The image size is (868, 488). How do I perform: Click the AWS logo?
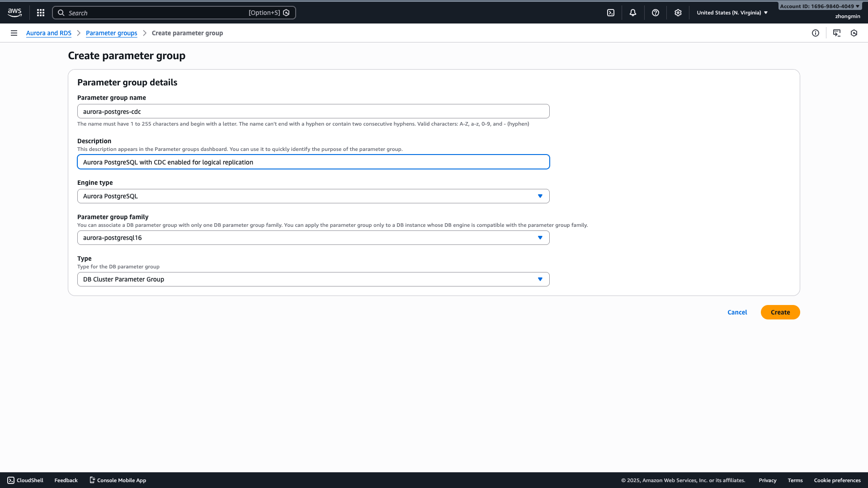coord(14,12)
